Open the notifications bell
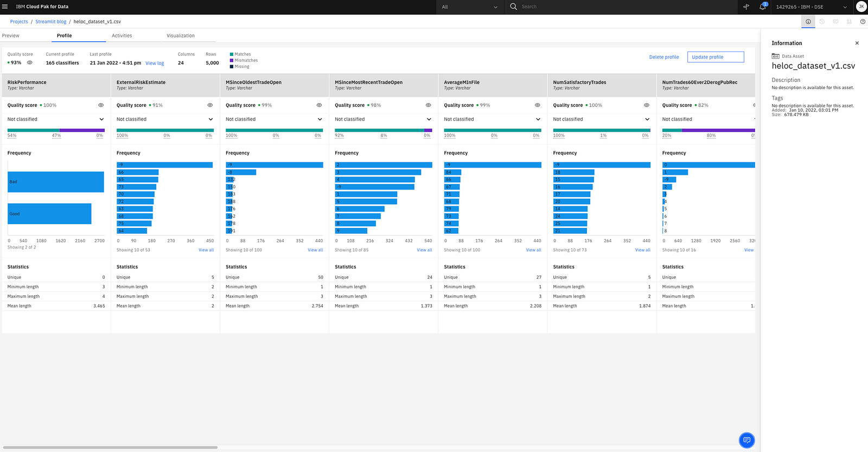868x452 pixels. click(x=763, y=7)
